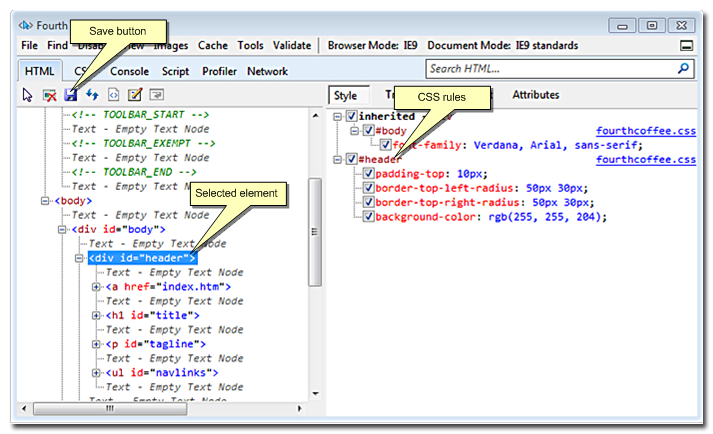Open the Document Mode: IE9 standards menu

click(x=502, y=45)
